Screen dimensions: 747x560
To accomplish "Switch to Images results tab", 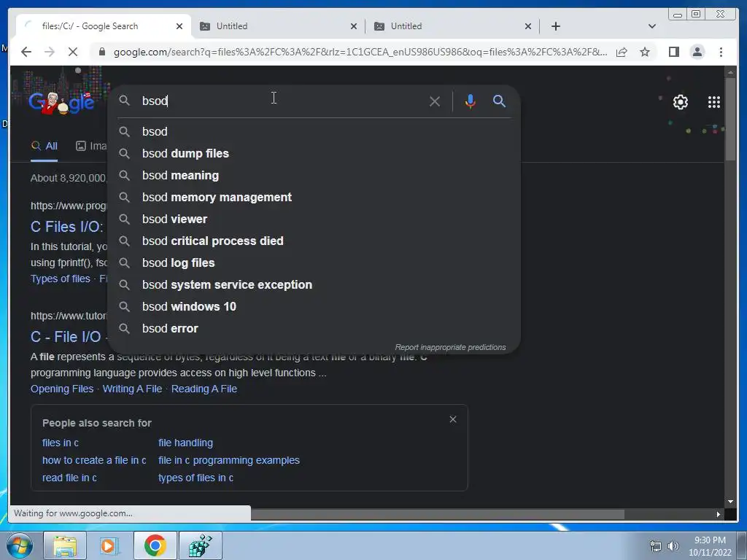I will click(x=91, y=146).
